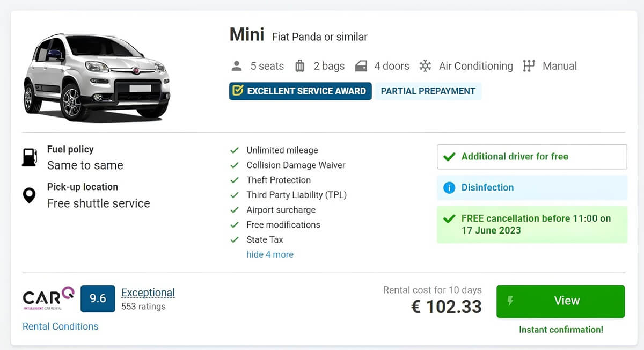
Task: Open the Rental Conditions link
Action: point(60,326)
